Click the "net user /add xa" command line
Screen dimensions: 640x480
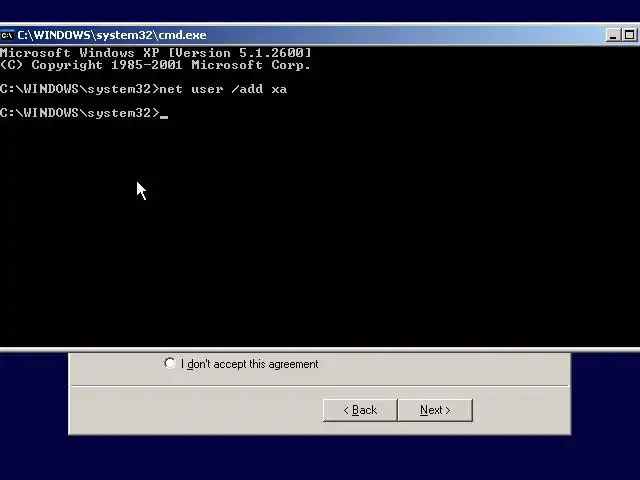coord(143,89)
